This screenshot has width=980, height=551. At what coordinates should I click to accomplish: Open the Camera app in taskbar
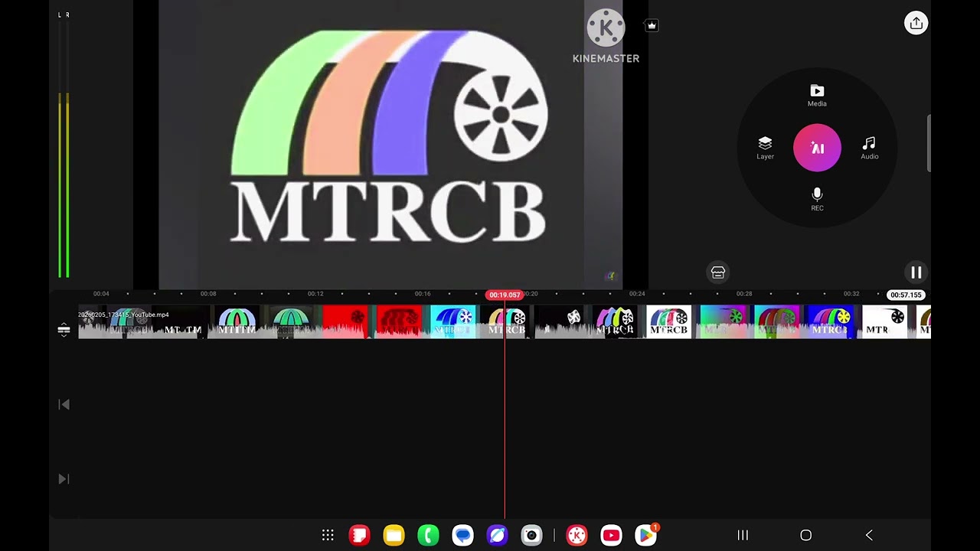tap(531, 535)
